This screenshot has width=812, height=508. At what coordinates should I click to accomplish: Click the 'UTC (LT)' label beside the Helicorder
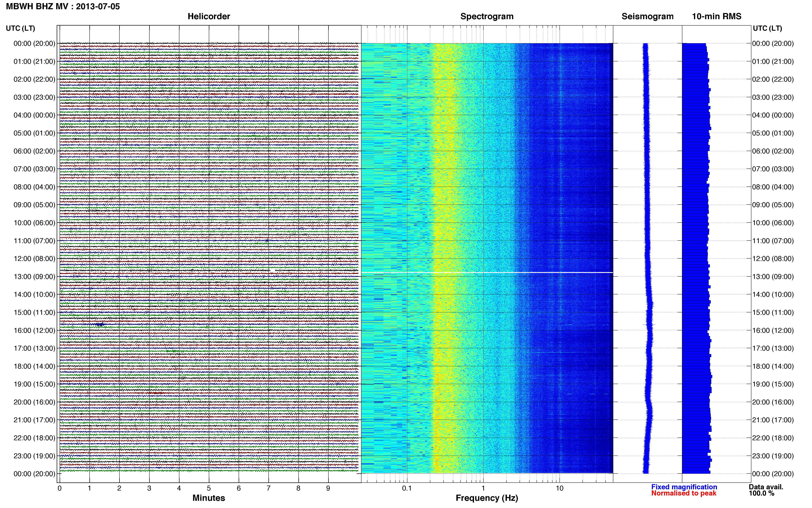(21, 28)
